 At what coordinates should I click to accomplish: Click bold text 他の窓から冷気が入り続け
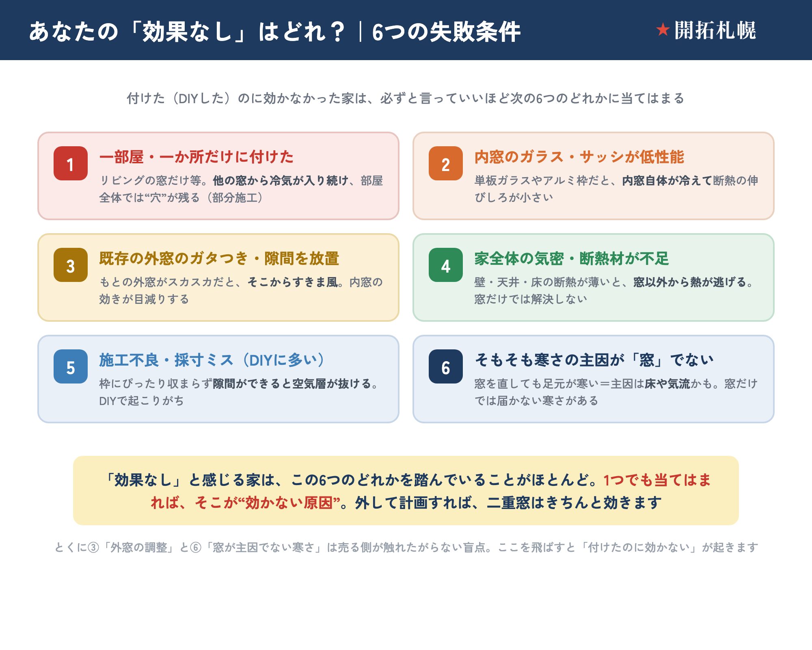281,180
